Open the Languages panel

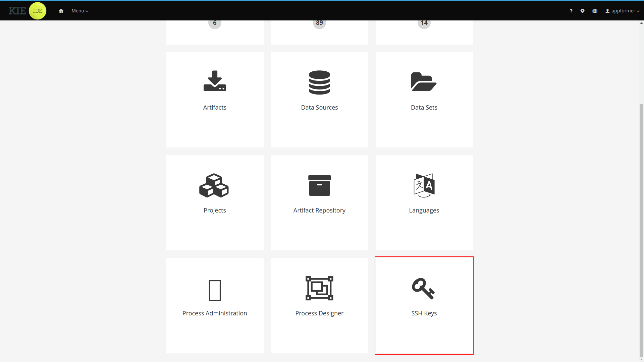pyautogui.click(x=424, y=202)
